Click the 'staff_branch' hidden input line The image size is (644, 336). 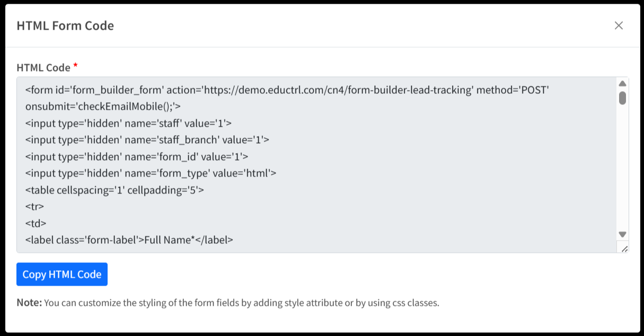[147, 140]
